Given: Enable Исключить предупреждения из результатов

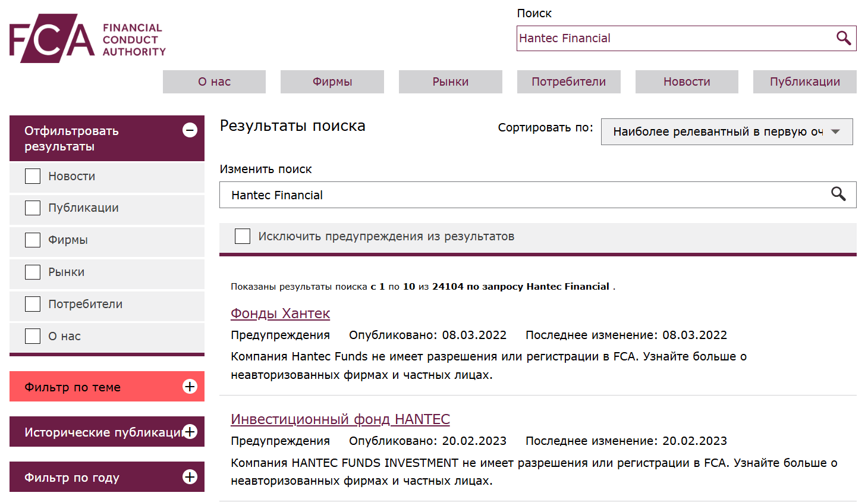Looking at the screenshot, I should 243,236.
